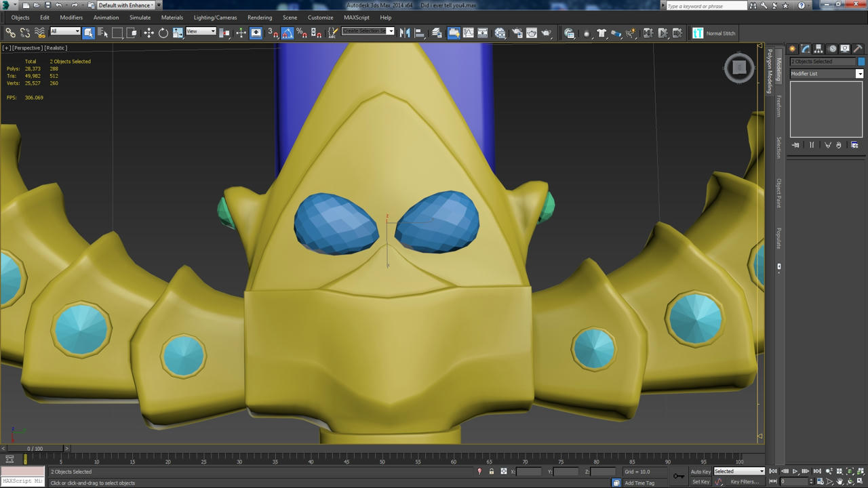Open the Modifiers menu
The image size is (868, 488).
[71, 18]
